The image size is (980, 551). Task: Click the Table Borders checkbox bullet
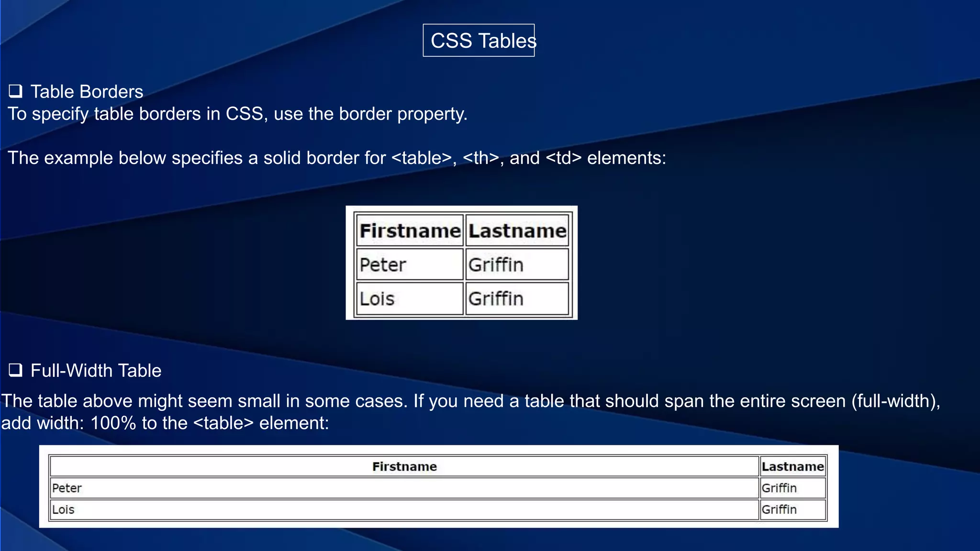16,91
